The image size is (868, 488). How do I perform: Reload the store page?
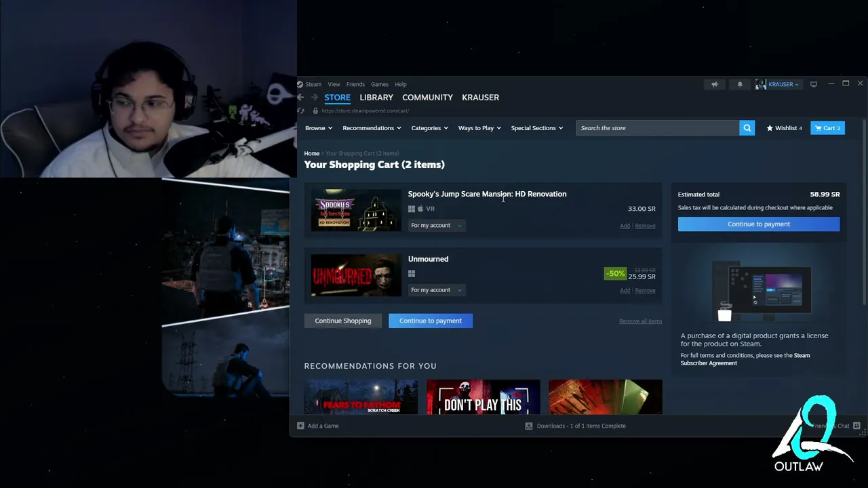[301, 110]
